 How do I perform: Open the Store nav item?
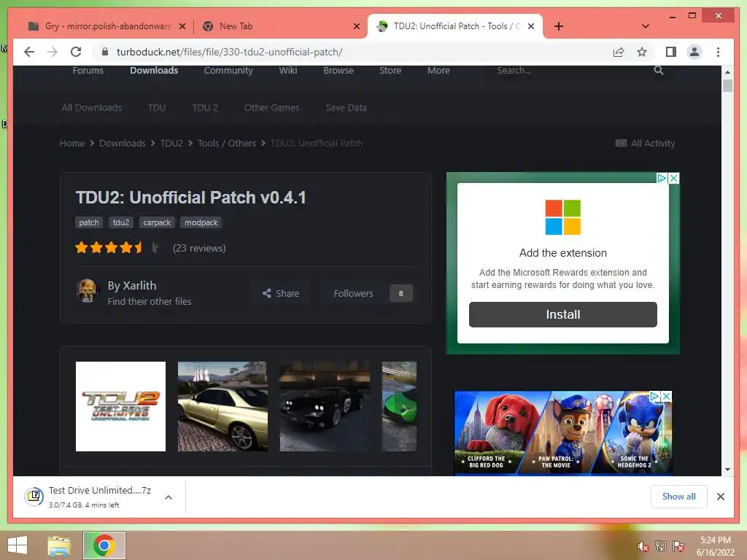[x=390, y=71]
